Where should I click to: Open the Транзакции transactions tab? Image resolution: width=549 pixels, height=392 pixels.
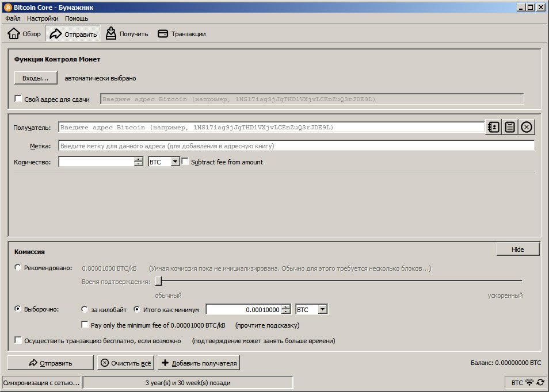click(181, 34)
